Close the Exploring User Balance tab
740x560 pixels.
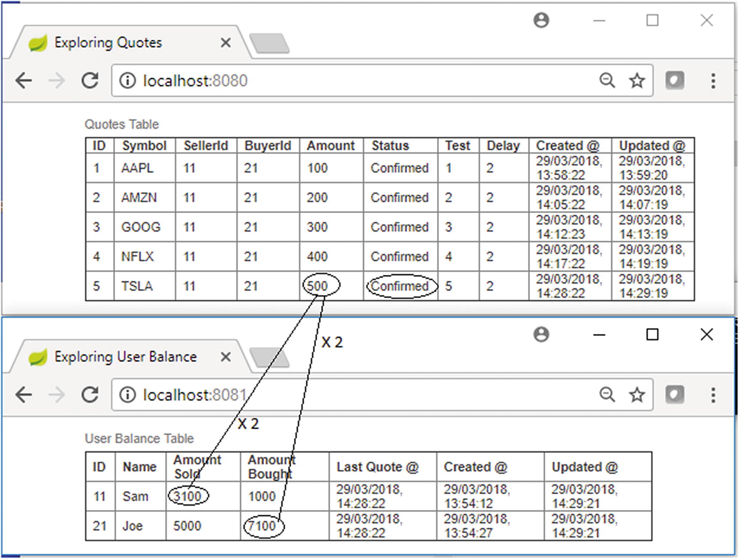pyautogui.click(x=226, y=357)
